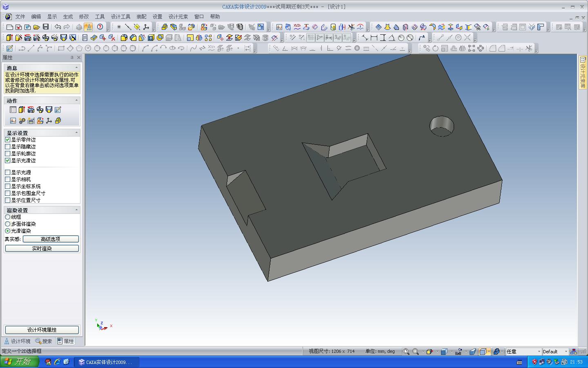
Task: Enable 显示轮廓边 checkbox
Action: pos(7,154)
